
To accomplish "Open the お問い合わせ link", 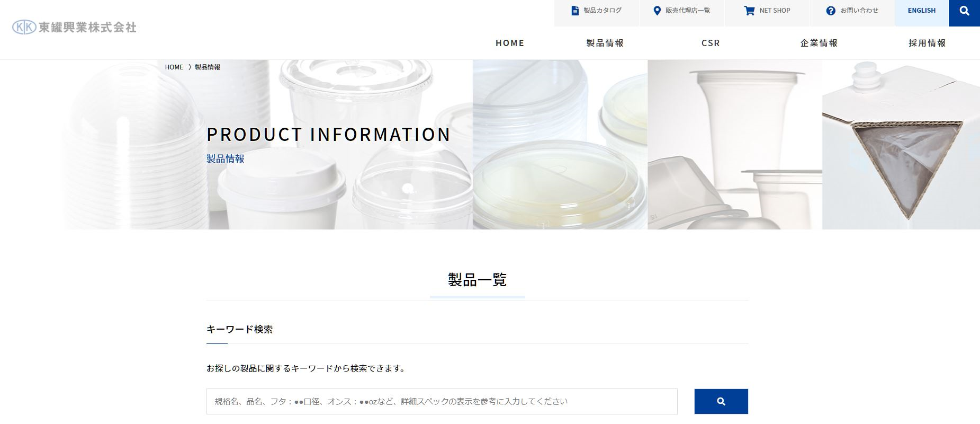I will (859, 11).
